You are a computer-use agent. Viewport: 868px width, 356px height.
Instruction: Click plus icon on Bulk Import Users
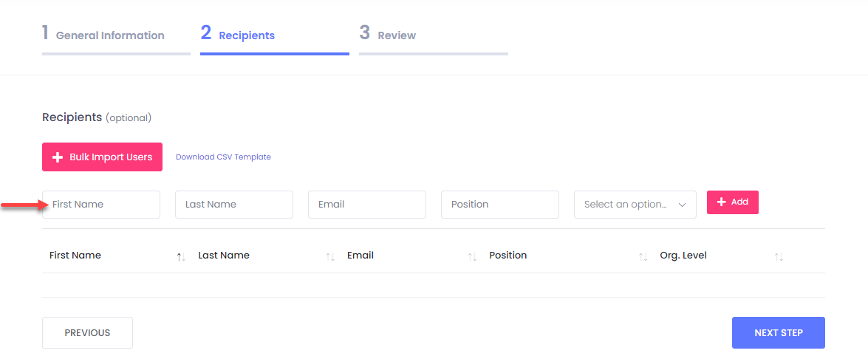[x=58, y=157]
